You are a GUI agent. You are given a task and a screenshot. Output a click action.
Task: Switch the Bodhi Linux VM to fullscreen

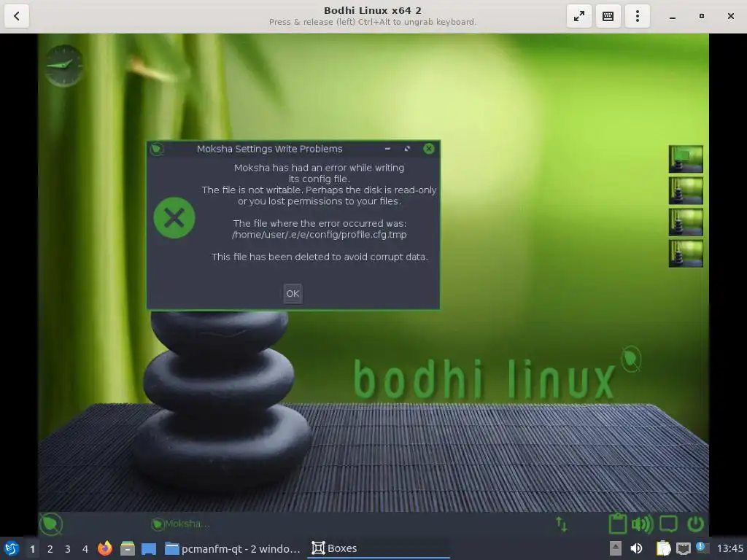click(x=578, y=16)
